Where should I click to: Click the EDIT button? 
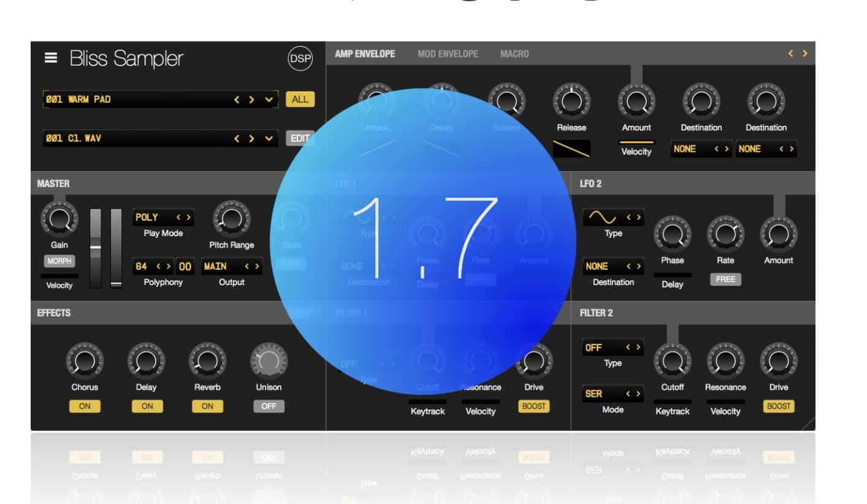(x=300, y=139)
